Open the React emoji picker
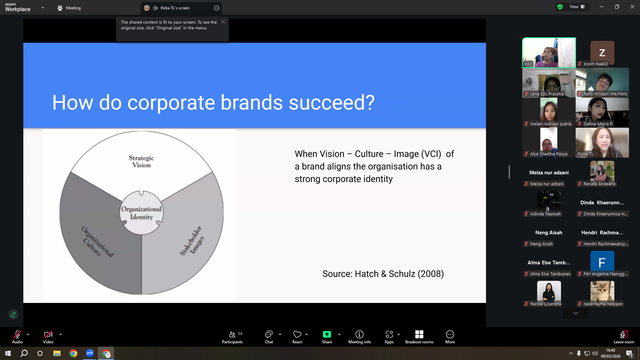 point(297,337)
